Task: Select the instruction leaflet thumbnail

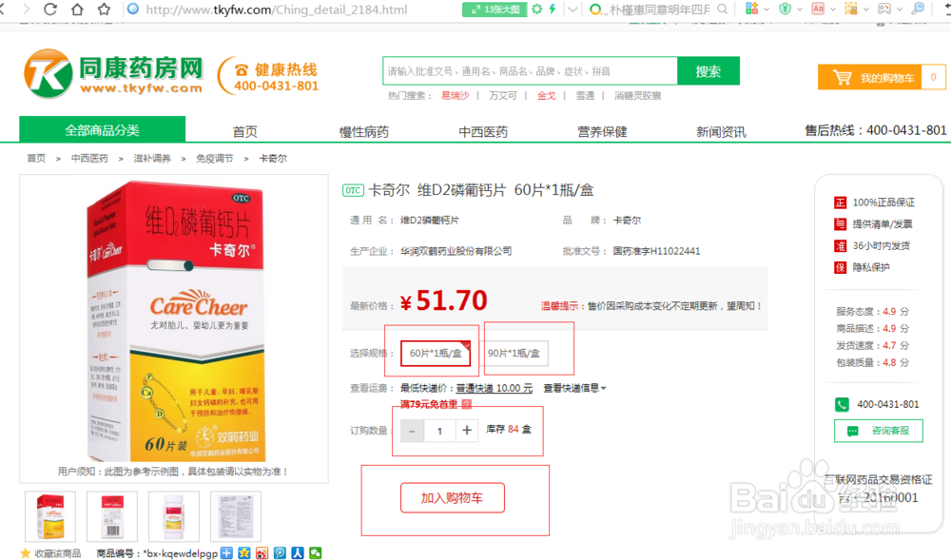Action: click(236, 515)
